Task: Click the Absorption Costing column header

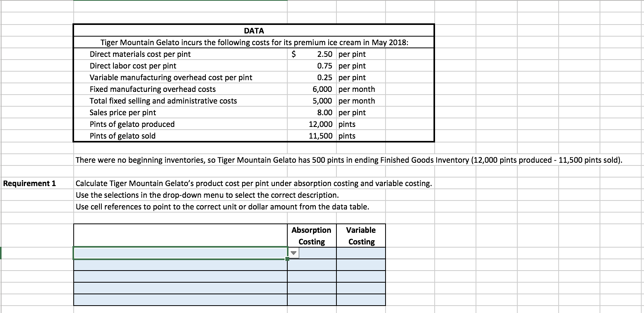Action: (x=311, y=236)
